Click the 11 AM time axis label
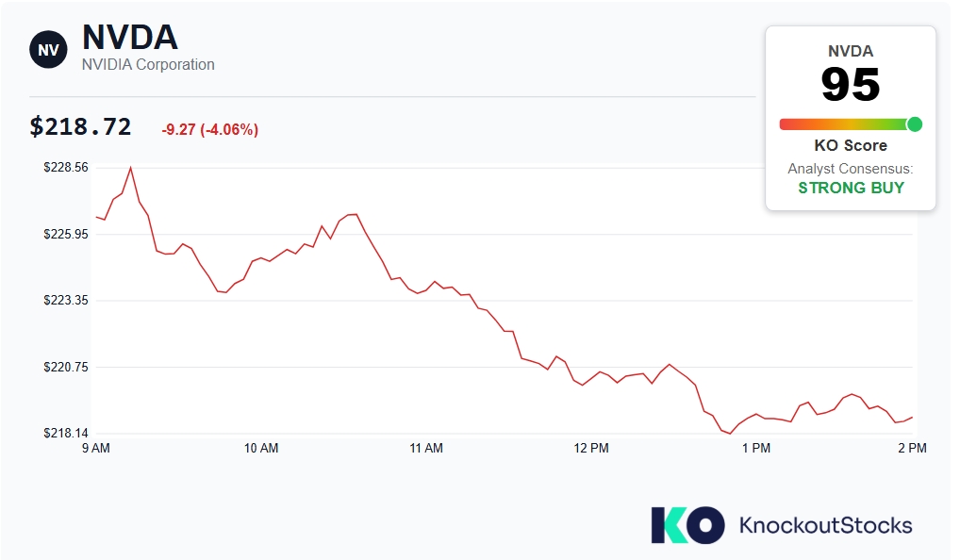The width and height of the screenshot is (960, 560). pyautogui.click(x=426, y=448)
